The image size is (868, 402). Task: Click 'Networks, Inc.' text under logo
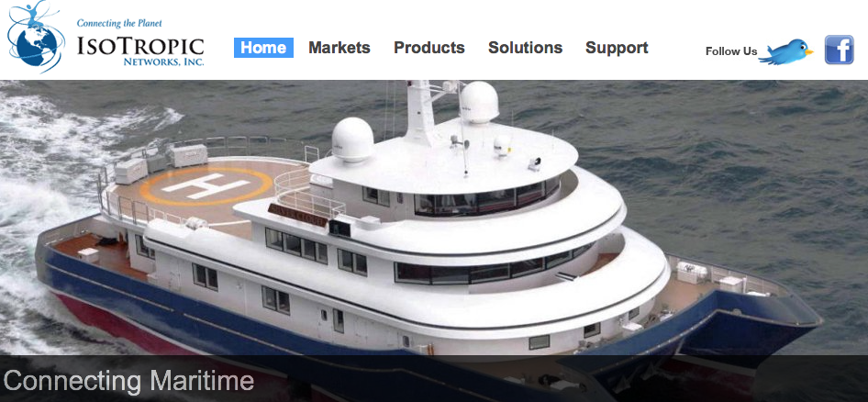point(164,61)
